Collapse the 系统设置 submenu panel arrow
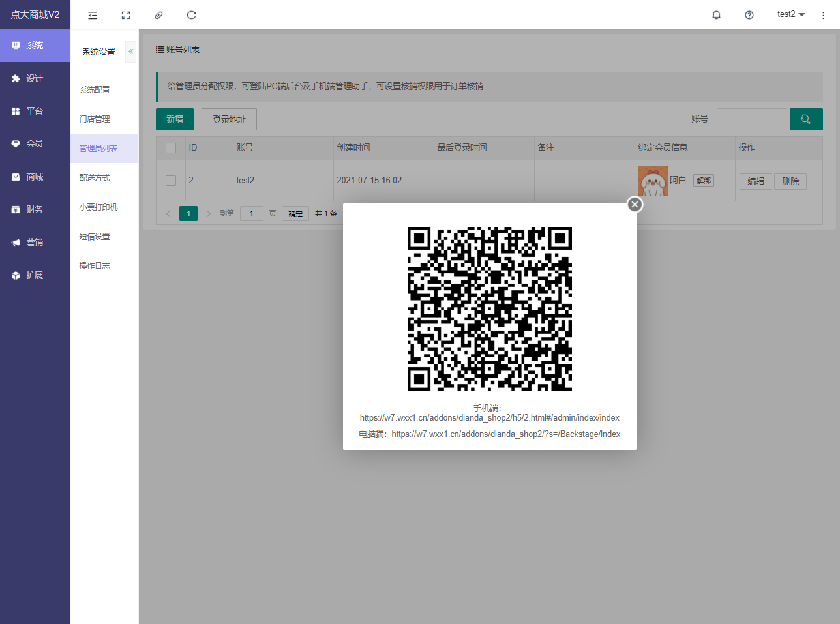This screenshot has width=840, height=624. 130,52
